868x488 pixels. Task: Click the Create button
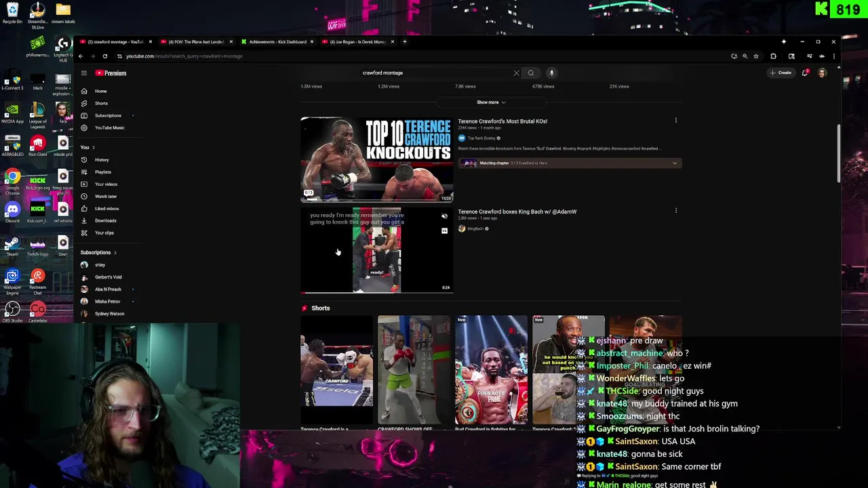pos(781,73)
